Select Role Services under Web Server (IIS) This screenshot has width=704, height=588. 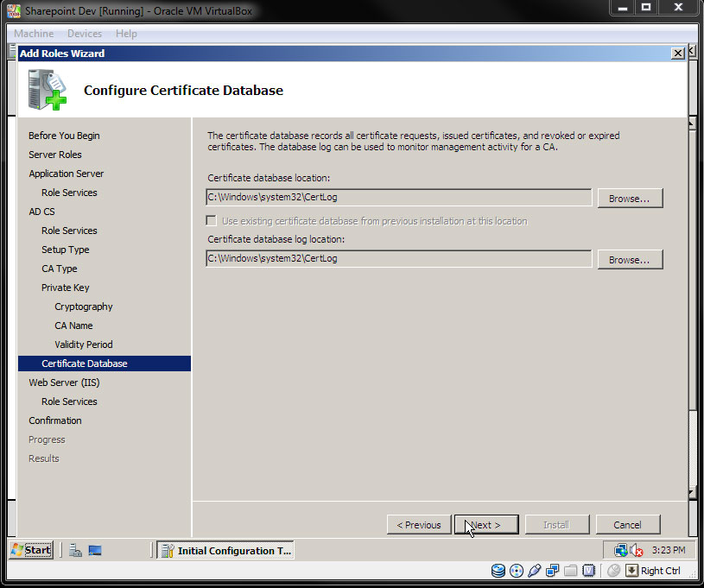click(69, 401)
